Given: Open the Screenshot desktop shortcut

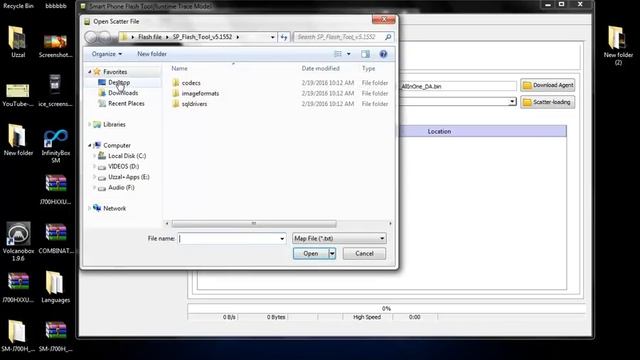Looking at the screenshot, I should pyautogui.click(x=56, y=44).
